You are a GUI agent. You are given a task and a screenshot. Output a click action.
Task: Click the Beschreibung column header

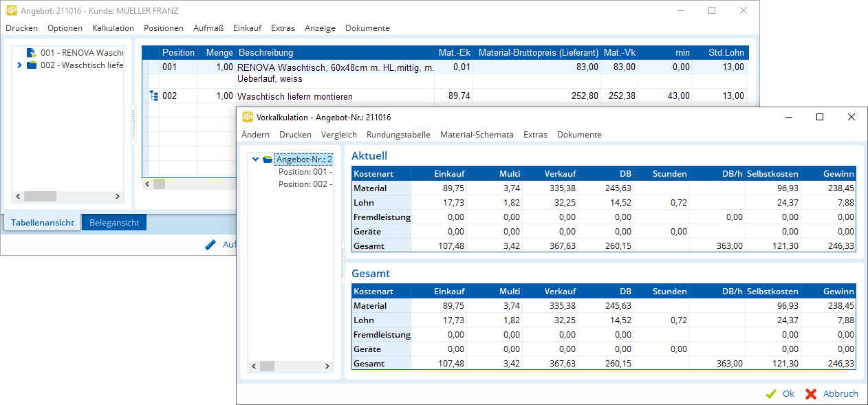click(265, 52)
